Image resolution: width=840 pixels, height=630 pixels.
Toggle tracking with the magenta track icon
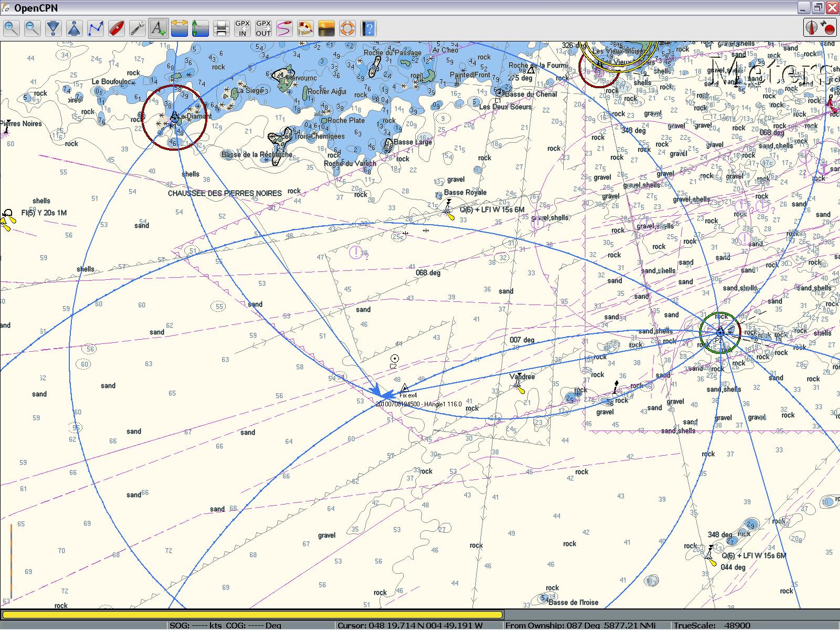point(284,28)
